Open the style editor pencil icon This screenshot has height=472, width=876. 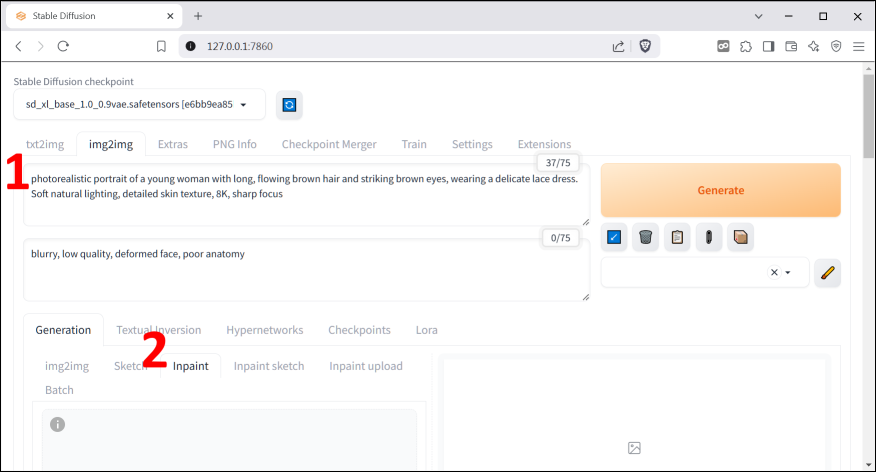point(827,272)
